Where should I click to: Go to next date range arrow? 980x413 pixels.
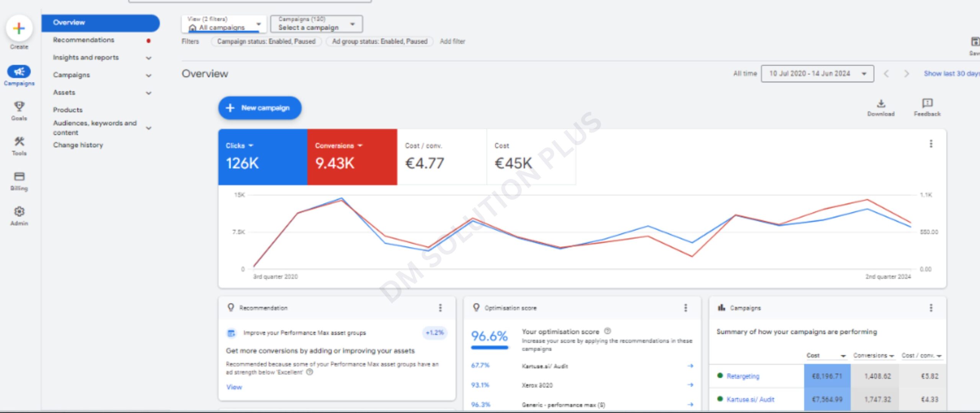[x=906, y=74]
